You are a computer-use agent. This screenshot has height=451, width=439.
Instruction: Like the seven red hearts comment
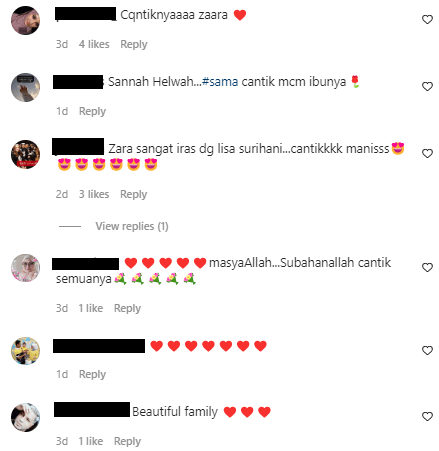[427, 350]
